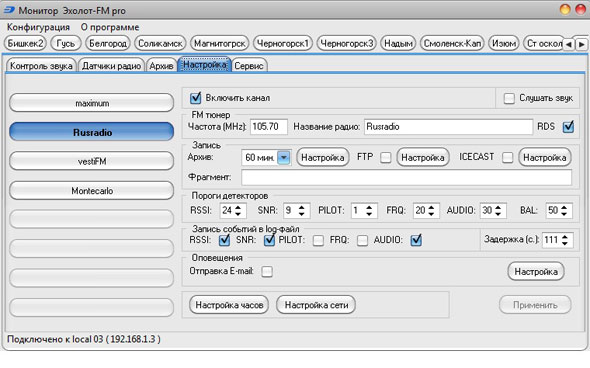Switch to Контроль звука tab
Viewport: 590px width, 368px height.
[41, 65]
